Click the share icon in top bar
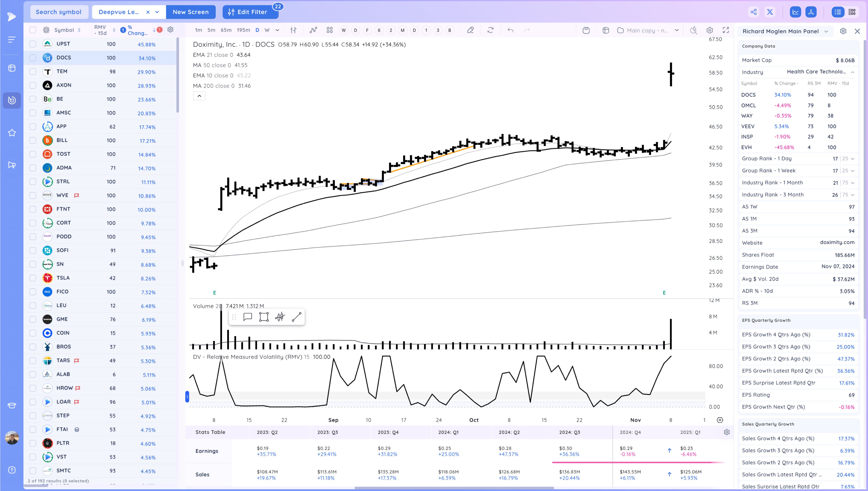Screen dimensions: 868x491 [753, 12]
